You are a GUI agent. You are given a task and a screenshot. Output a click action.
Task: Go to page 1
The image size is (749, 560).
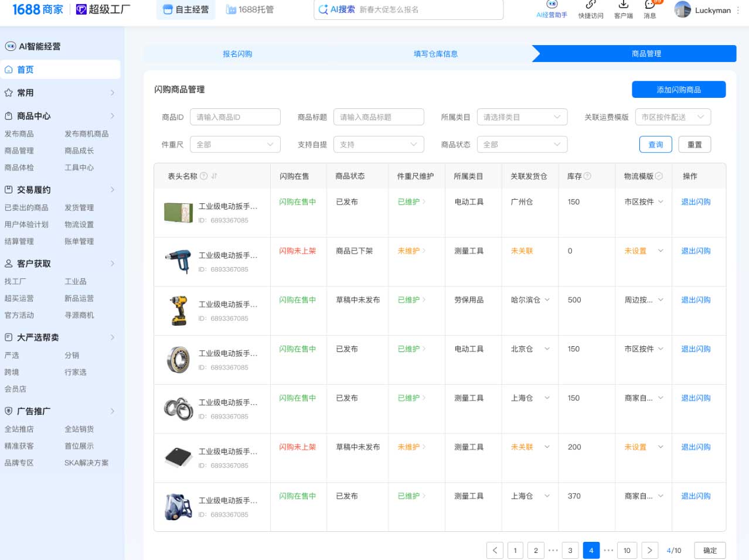(x=515, y=550)
